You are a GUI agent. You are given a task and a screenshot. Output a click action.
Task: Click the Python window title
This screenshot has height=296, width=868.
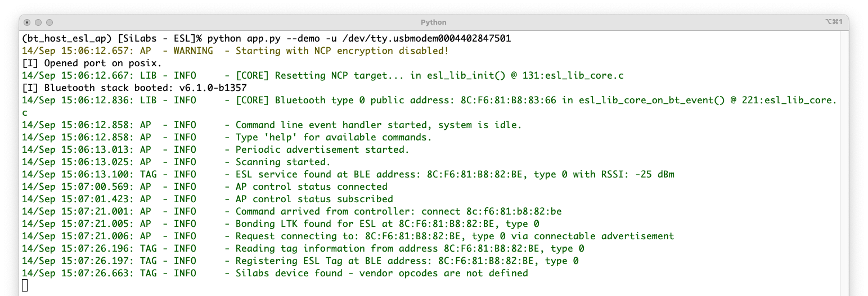click(x=433, y=22)
